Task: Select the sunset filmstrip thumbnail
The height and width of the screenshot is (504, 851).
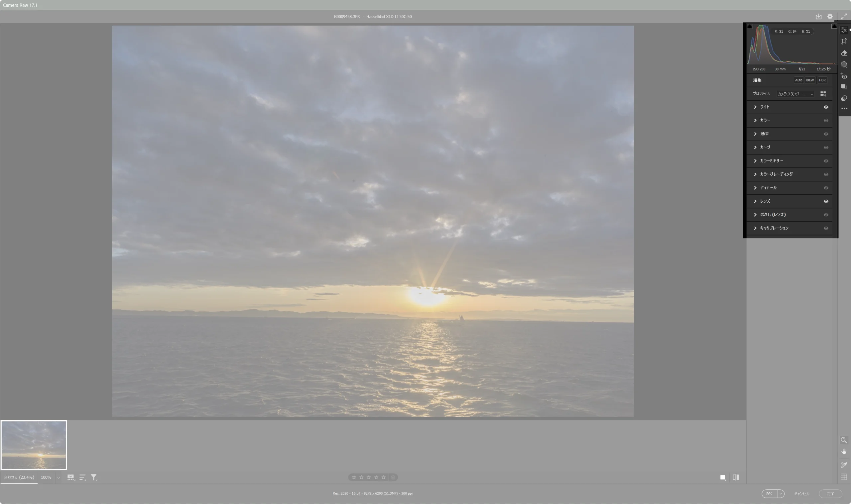Action: pyautogui.click(x=34, y=445)
